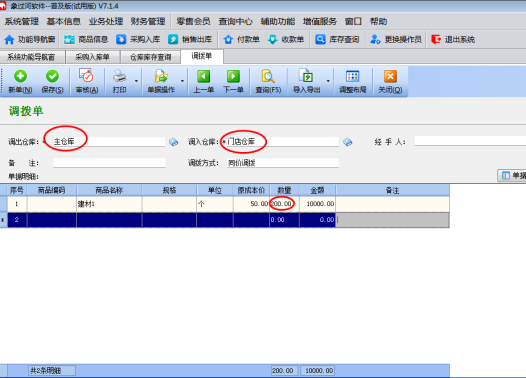Click the 打印 printer icon
This screenshot has height=378, width=526.
[x=119, y=76]
